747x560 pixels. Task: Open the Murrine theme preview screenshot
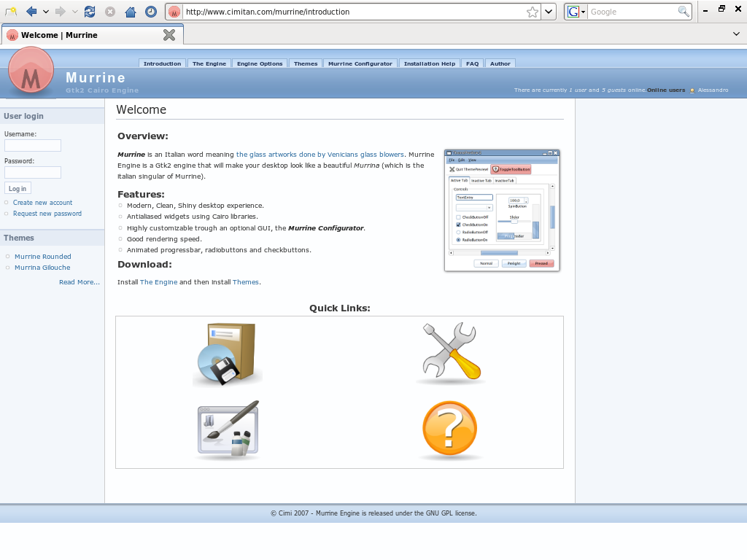tap(502, 211)
